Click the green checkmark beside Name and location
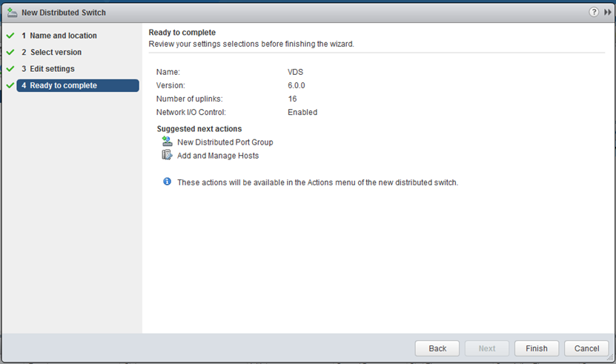This screenshot has width=616, height=364. coord(10,36)
